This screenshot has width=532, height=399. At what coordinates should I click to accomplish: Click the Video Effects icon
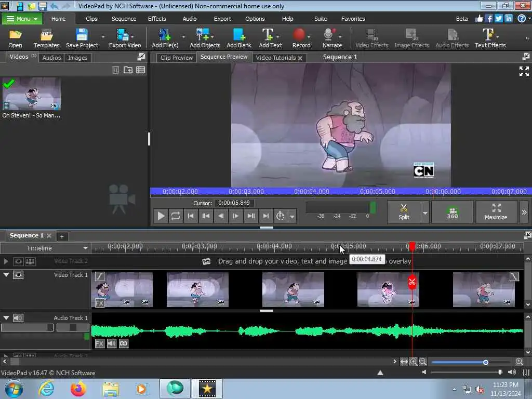371,38
